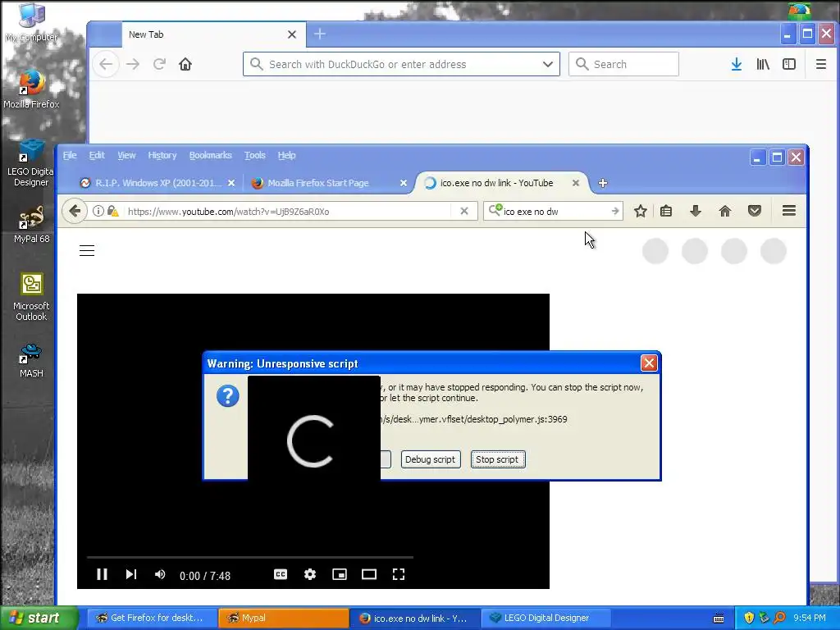Toggle closed captions

[281, 574]
